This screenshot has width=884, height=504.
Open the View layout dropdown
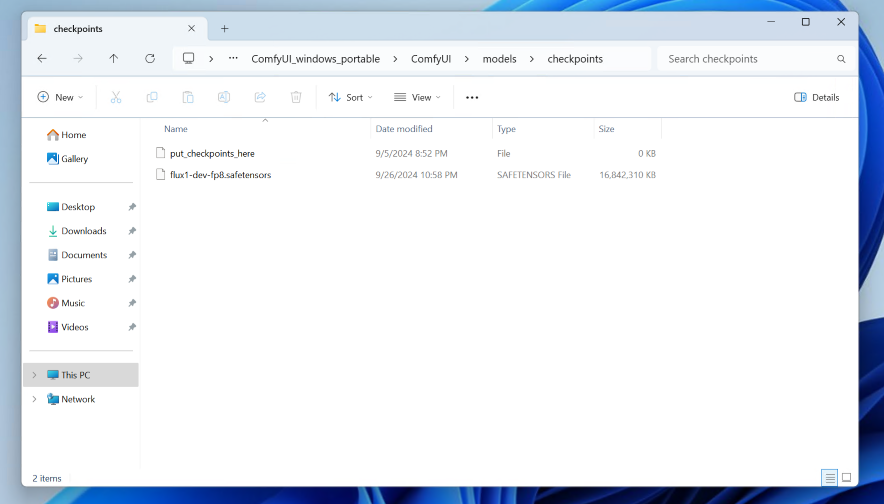[x=417, y=98]
